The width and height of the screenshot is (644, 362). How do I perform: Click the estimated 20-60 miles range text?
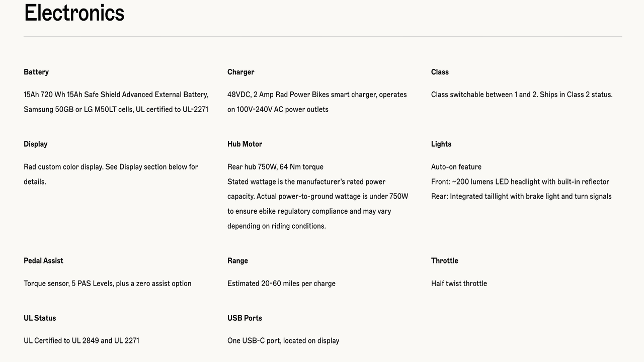(281, 284)
